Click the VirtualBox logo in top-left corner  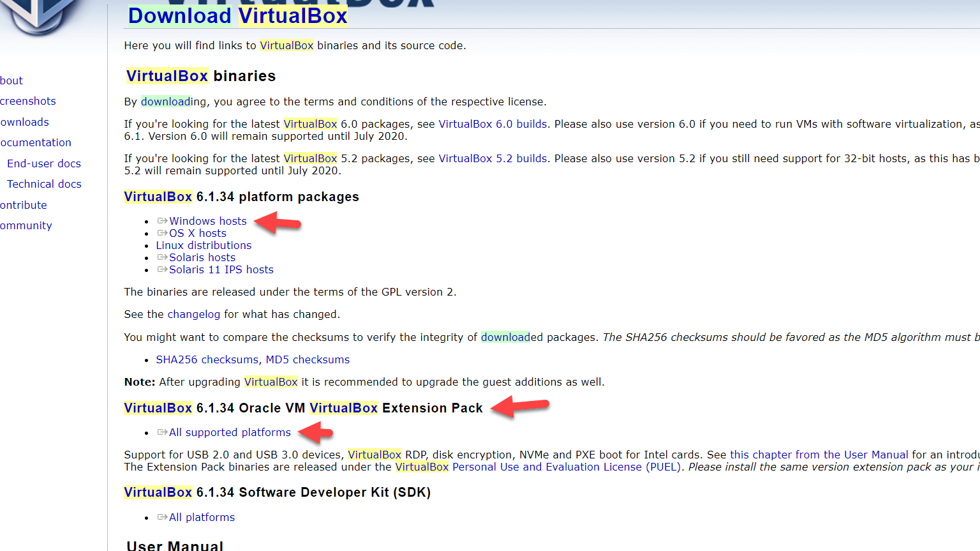tap(40, 15)
